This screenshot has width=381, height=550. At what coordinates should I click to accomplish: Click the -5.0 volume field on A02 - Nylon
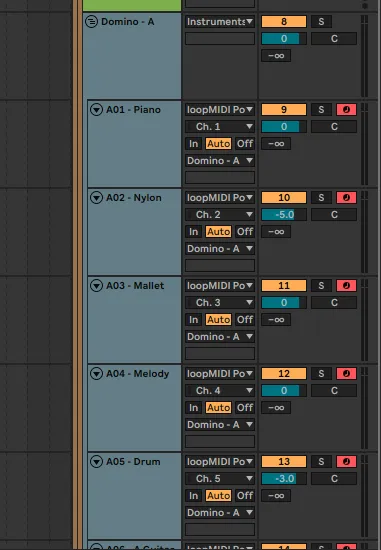tap(284, 215)
